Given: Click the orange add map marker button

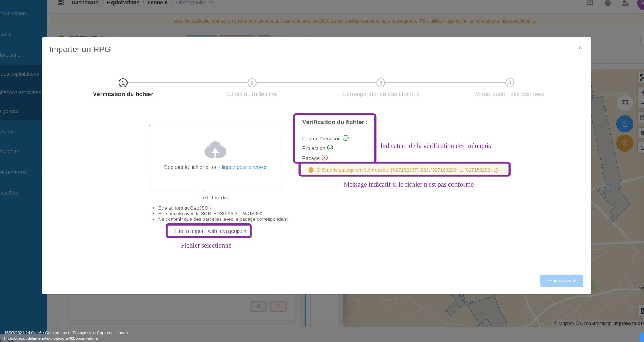Looking at the screenshot, I should (x=624, y=143).
